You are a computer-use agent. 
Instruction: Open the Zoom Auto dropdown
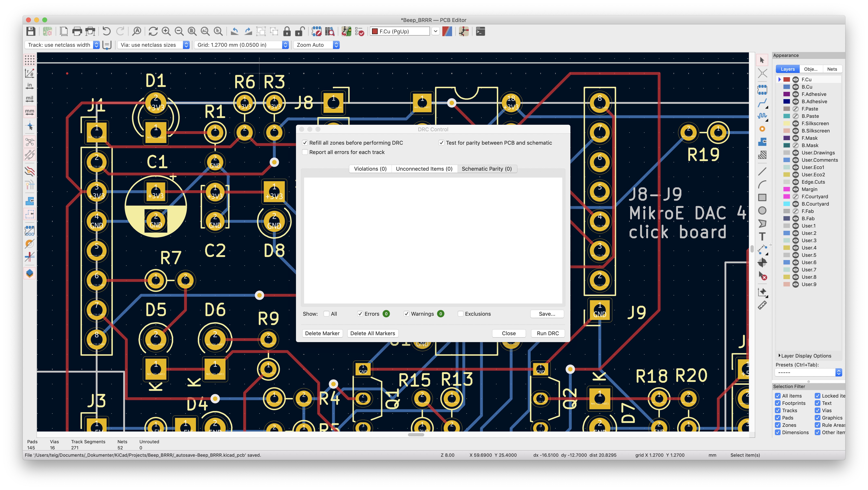(x=316, y=45)
